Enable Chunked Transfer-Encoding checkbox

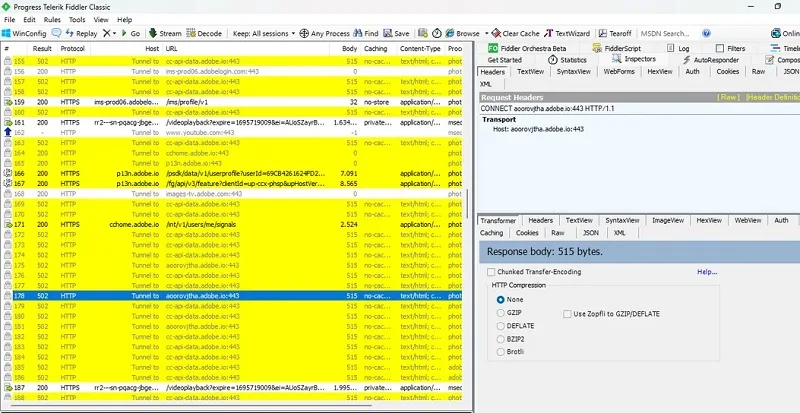[491, 272]
